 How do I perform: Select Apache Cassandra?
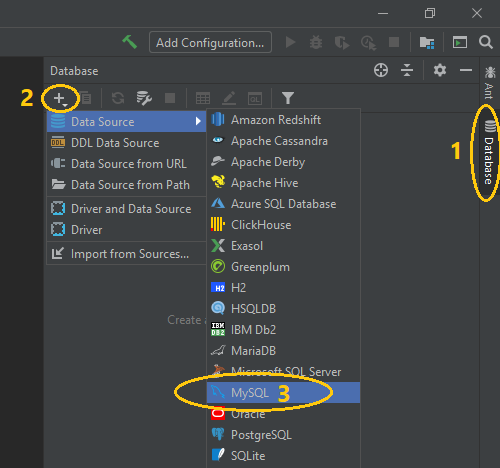[284, 141]
